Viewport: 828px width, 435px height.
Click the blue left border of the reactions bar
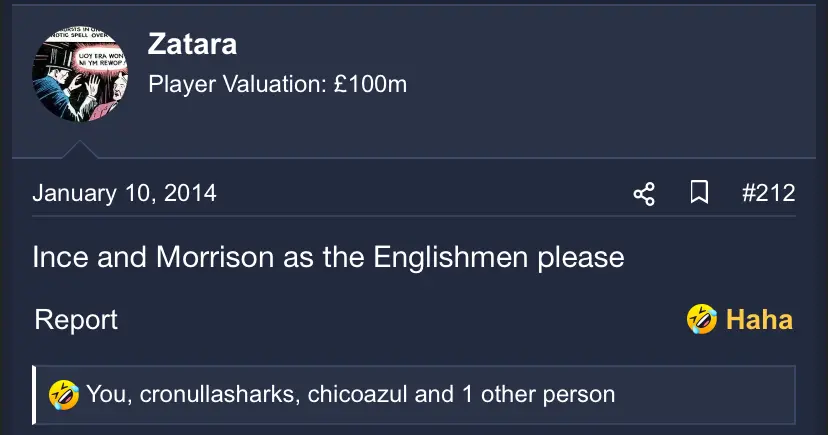tap(34, 394)
